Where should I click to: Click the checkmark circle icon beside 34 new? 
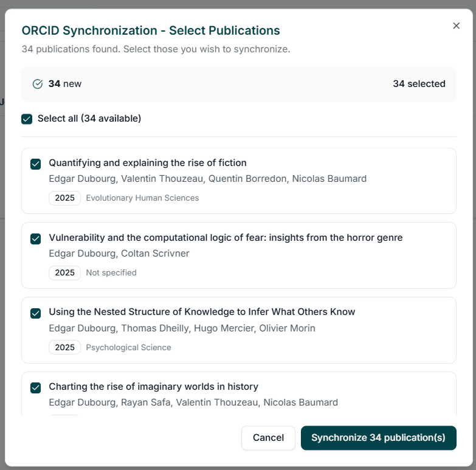(38, 84)
